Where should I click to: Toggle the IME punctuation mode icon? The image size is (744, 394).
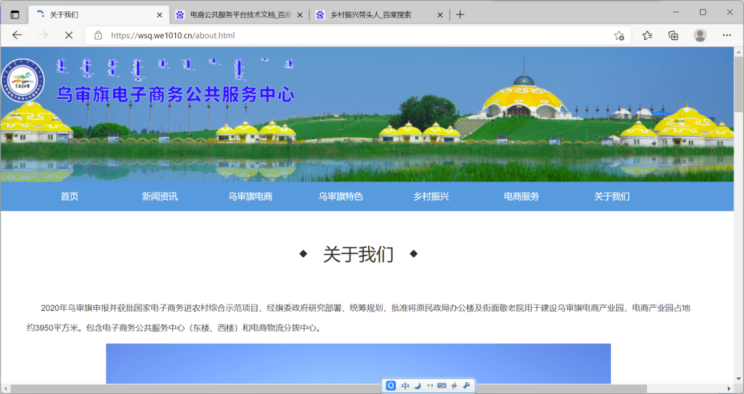(430, 385)
